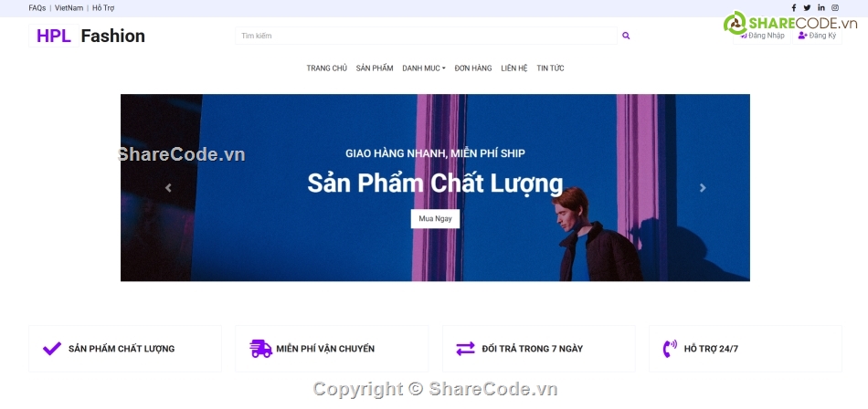Click the Mua Ngay button

coord(435,218)
